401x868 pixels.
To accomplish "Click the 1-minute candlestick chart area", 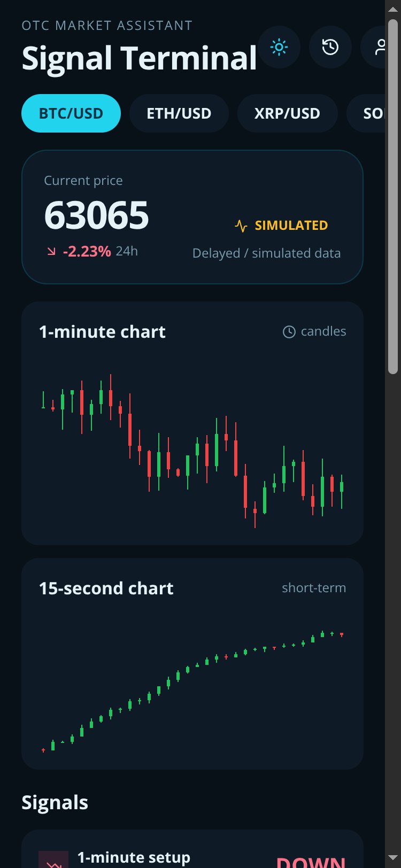I will tap(192, 449).
